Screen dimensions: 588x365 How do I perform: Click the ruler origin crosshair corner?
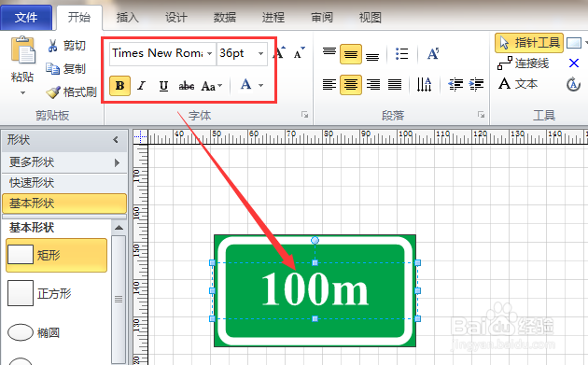[141, 136]
